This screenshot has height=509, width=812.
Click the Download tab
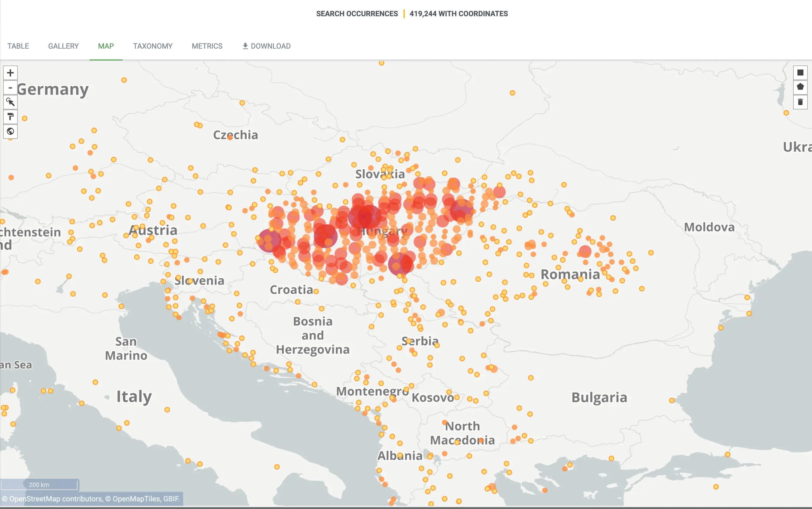point(266,46)
